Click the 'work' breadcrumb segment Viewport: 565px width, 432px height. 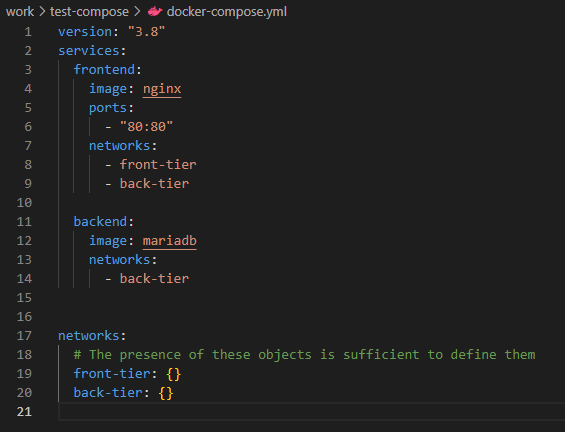click(20, 12)
